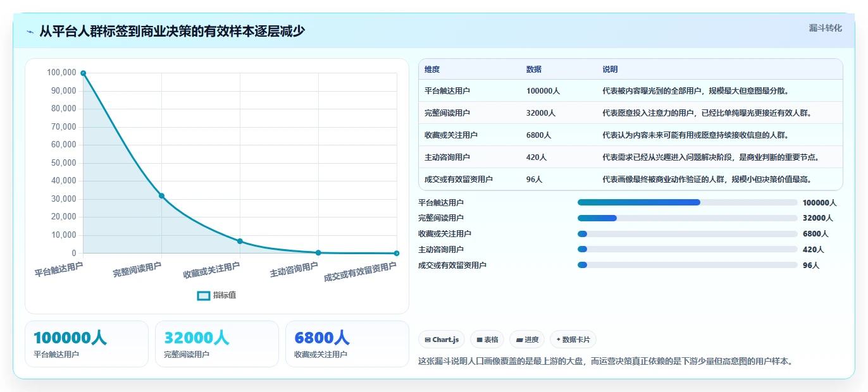The width and height of the screenshot is (868, 392).
Task: Click the 100000人 data card
Action: point(87,344)
